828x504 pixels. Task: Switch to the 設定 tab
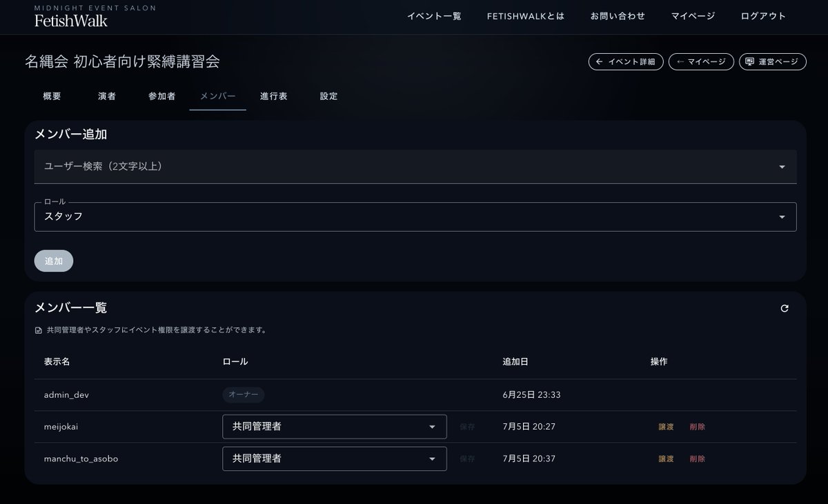point(329,97)
